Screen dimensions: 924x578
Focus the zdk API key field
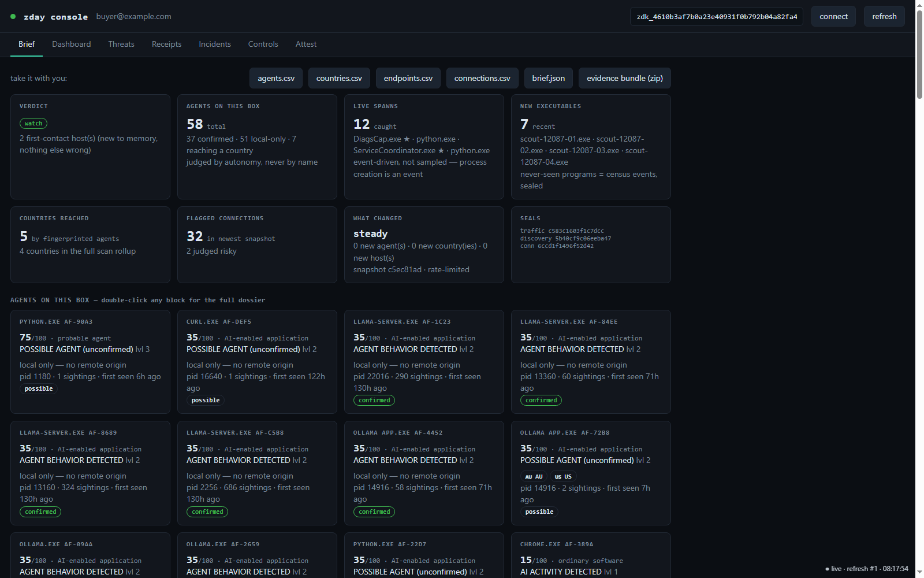click(717, 16)
